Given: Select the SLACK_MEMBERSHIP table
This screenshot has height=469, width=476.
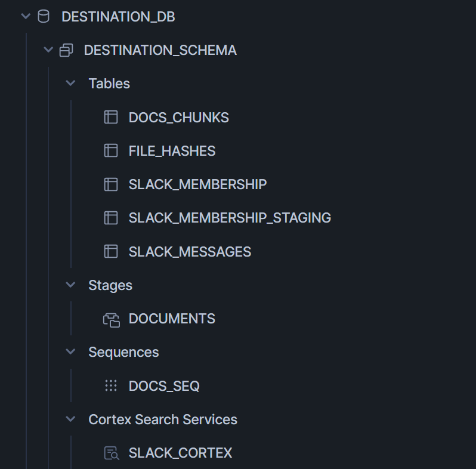Looking at the screenshot, I should tap(197, 184).
